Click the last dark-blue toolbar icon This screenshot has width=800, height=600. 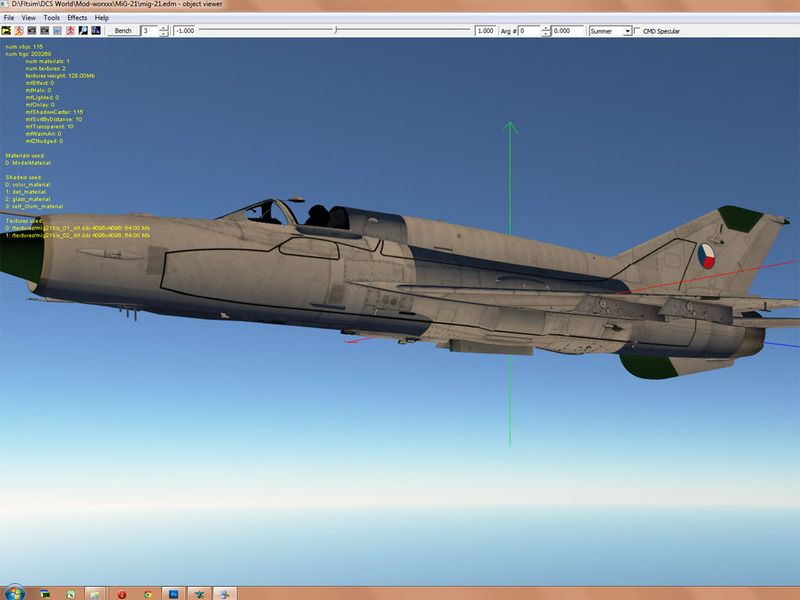click(95, 31)
